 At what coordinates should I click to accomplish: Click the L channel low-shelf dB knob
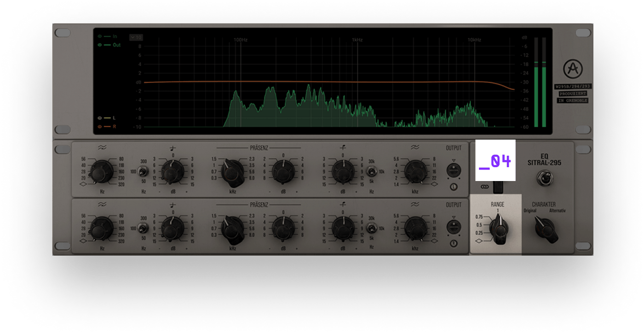pyautogui.click(x=173, y=172)
